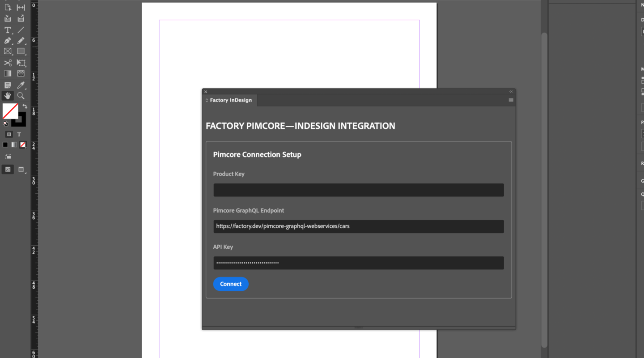
Task: Select the Factory InDesign tab
Action: [x=230, y=100]
